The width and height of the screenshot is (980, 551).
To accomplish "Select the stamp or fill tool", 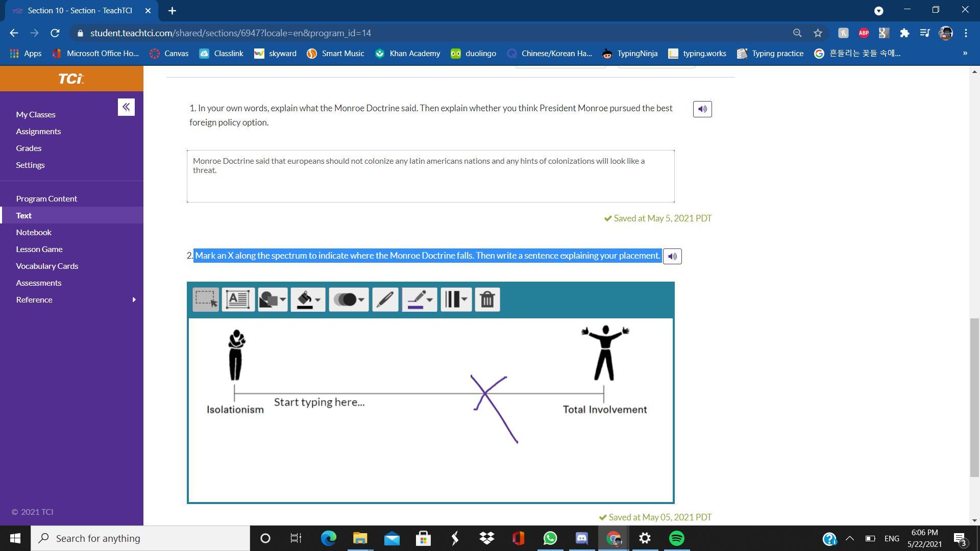I will pyautogui.click(x=308, y=298).
